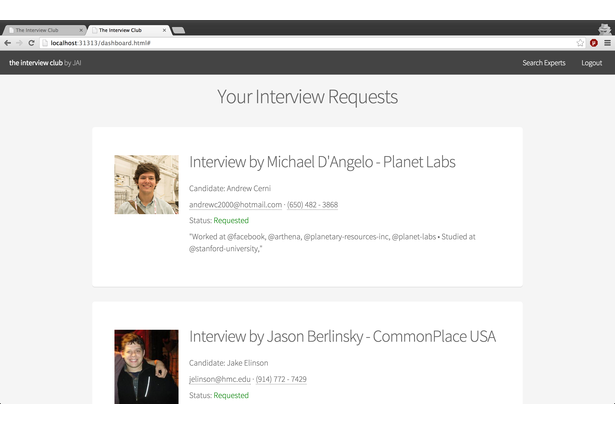Bookmark page with the star icon
This screenshot has width=615, height=424.
tap(580, 43)
